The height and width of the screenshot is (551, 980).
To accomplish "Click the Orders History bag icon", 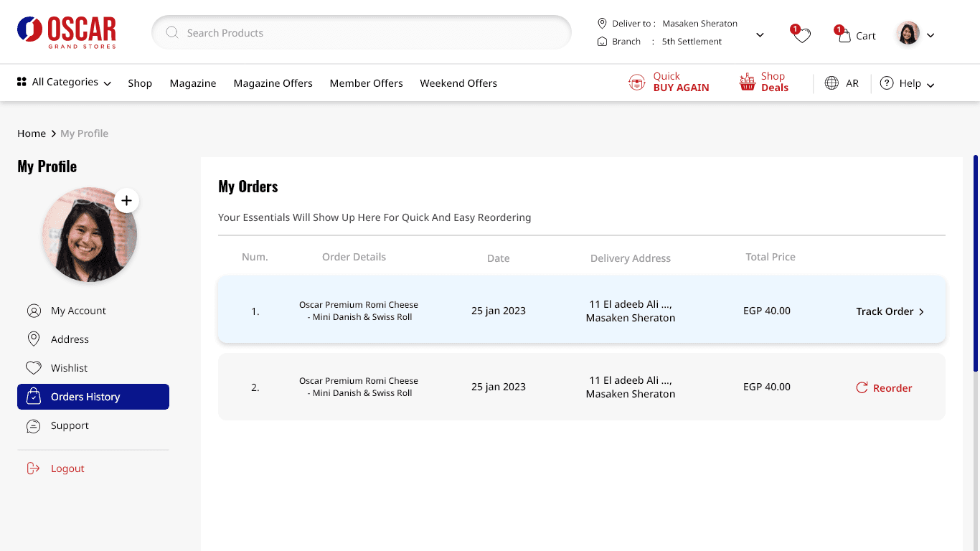I will click(34, 397).
